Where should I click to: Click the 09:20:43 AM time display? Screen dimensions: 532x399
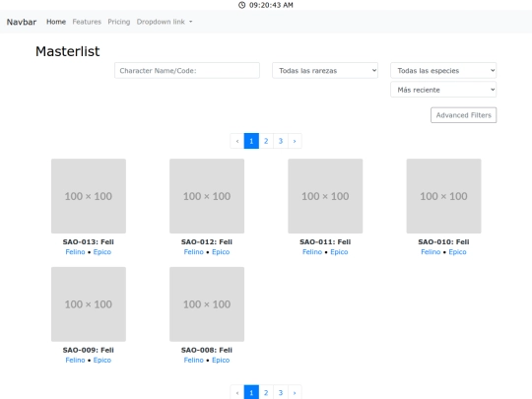click(271, 5)
